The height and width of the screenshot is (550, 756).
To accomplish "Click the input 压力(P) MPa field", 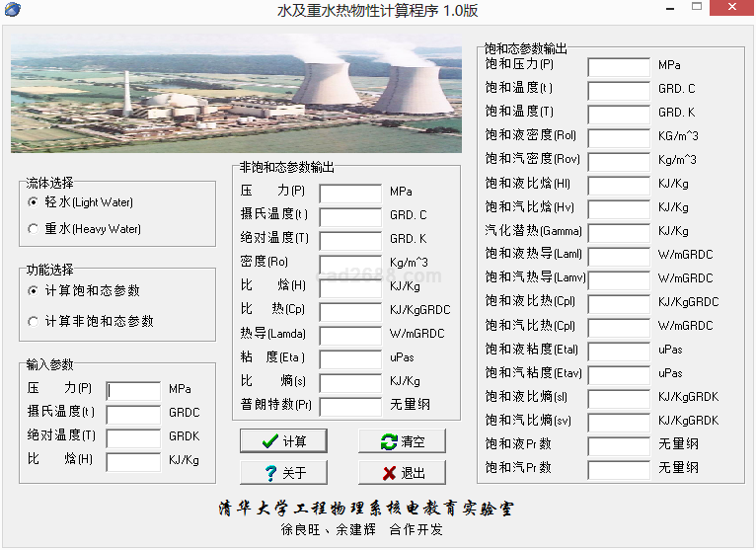I will click(133, 391).
